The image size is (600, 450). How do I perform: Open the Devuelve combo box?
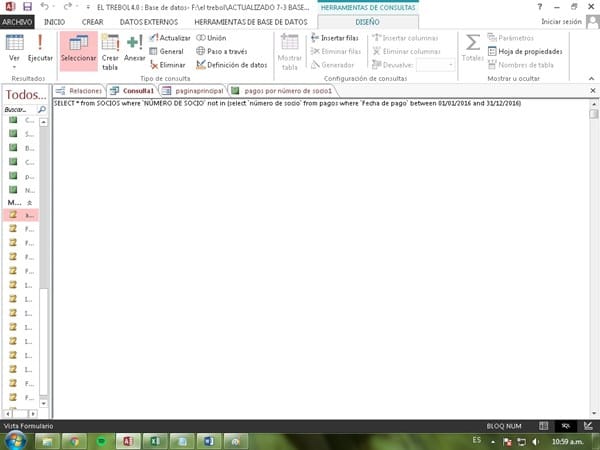(435, 65)
